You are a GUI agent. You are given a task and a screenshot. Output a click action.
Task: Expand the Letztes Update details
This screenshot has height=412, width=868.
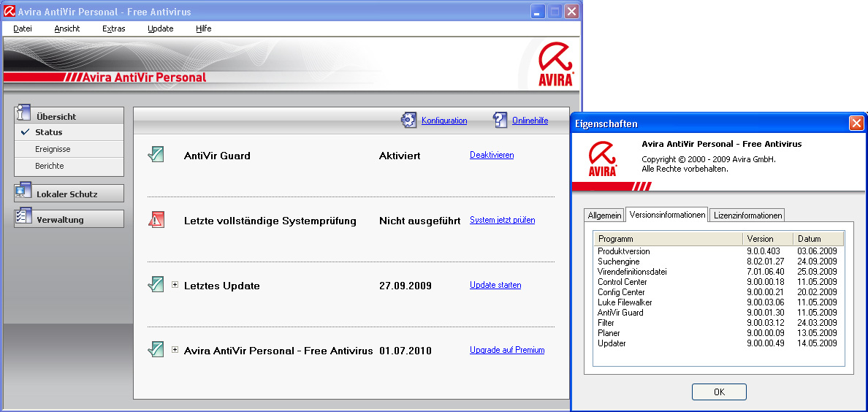coord(175,285)
